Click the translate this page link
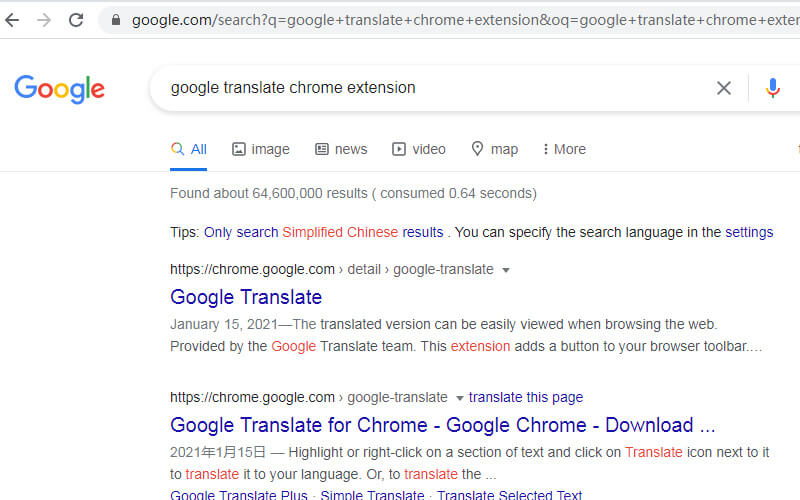The width and height of the screenshot is (800, 500). click(526, 397)
